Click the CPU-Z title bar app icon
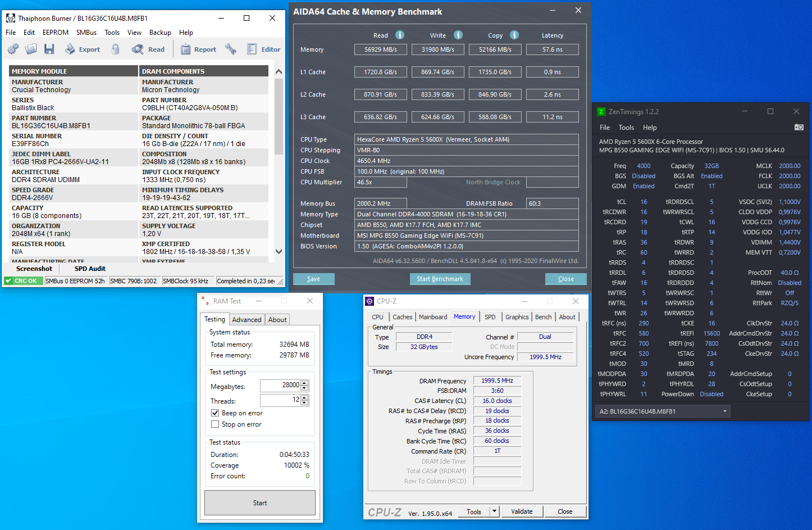This screenshot has width=812, height=530. 369,301
